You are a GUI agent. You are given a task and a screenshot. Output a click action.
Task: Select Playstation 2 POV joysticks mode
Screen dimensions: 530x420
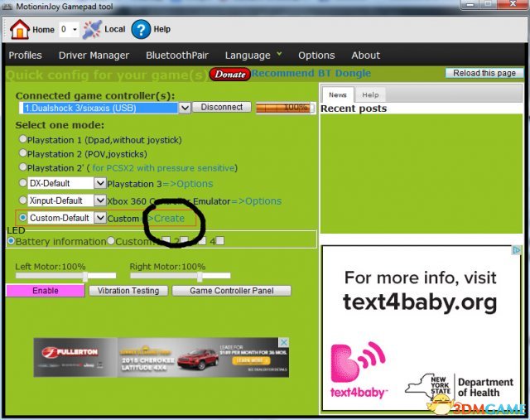point(22,153)
